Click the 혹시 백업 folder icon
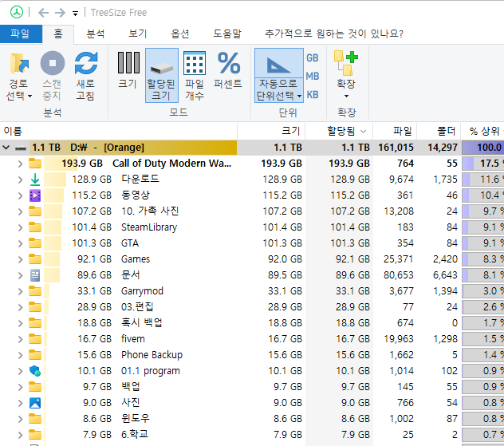This screenshot has height=446, width=504. [35, 323]
